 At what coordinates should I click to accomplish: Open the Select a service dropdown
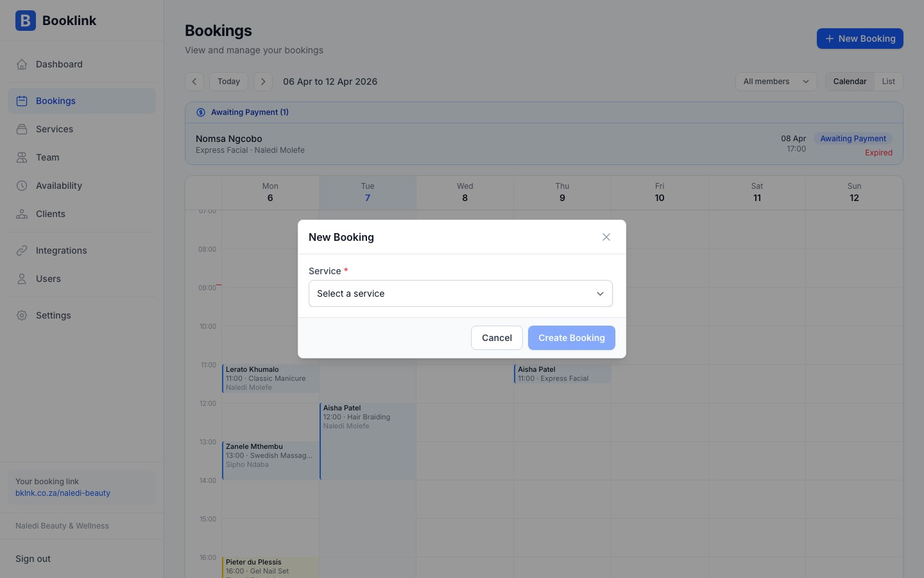(461, 293)
